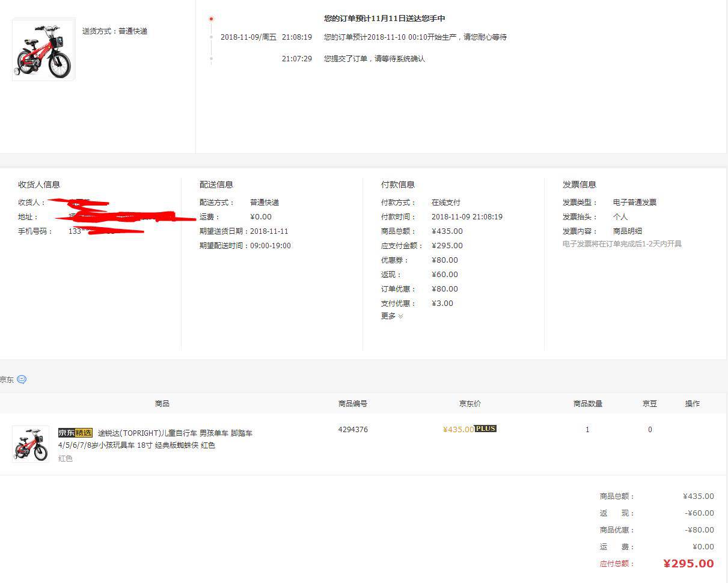The width and height of the screenshot is (728, 583).
Task: Click the 订单优惠 amount ¥80.00
Action: tap(445, 289)
